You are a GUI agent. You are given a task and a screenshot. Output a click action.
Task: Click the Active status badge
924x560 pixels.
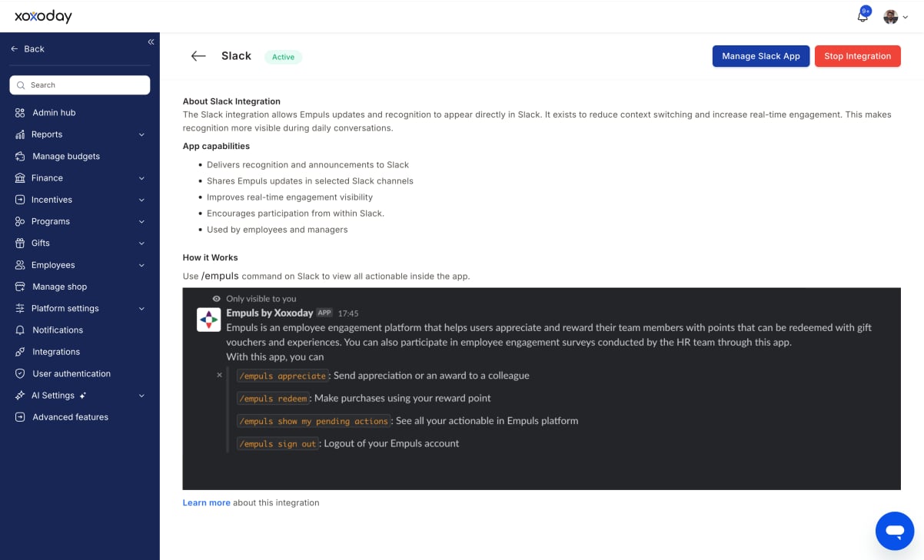(x=283, y=57)
